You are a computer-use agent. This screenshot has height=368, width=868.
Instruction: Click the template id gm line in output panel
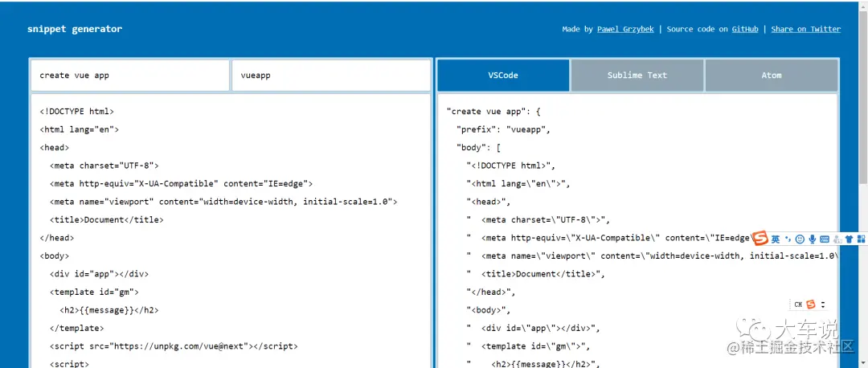(x=528, y=346)
